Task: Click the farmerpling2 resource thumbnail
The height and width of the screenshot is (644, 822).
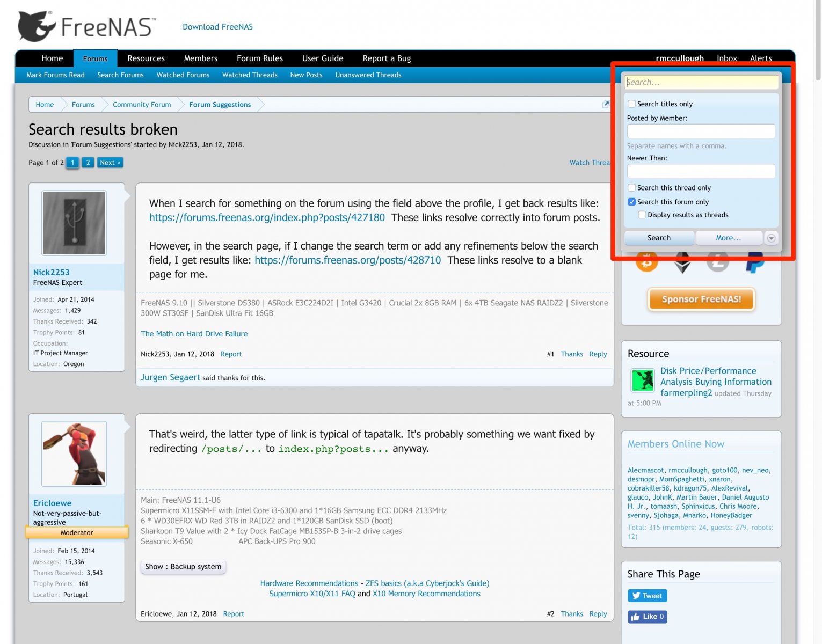Action: 642,380
